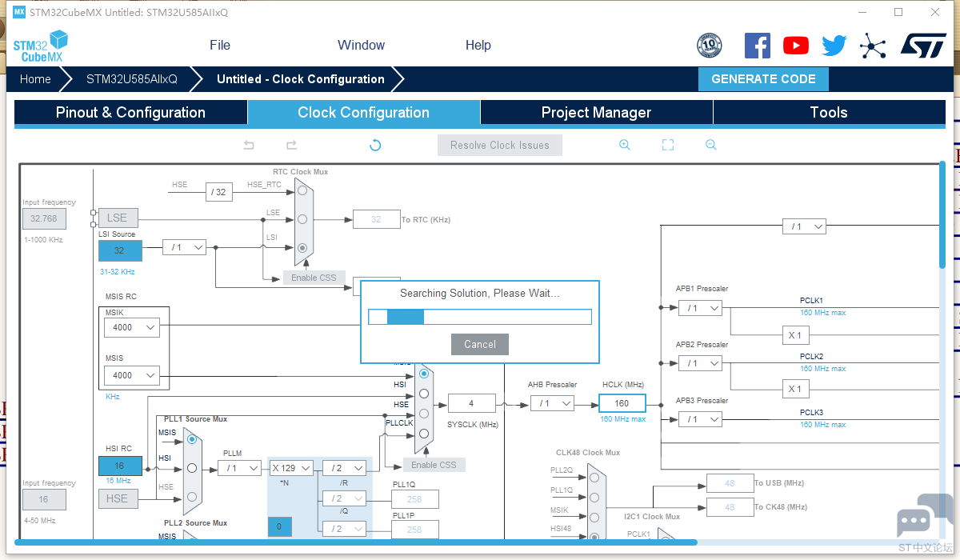
Task: Zoom in on the clock diagram
Action: point(625,145)
